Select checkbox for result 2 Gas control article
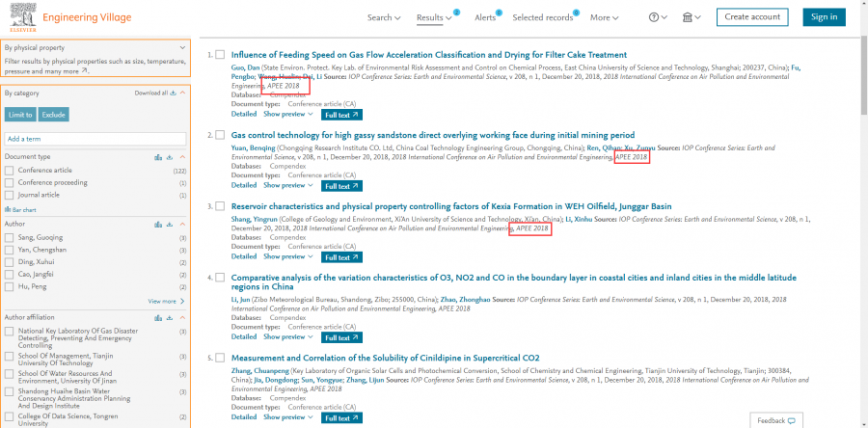 coord(220,135)
